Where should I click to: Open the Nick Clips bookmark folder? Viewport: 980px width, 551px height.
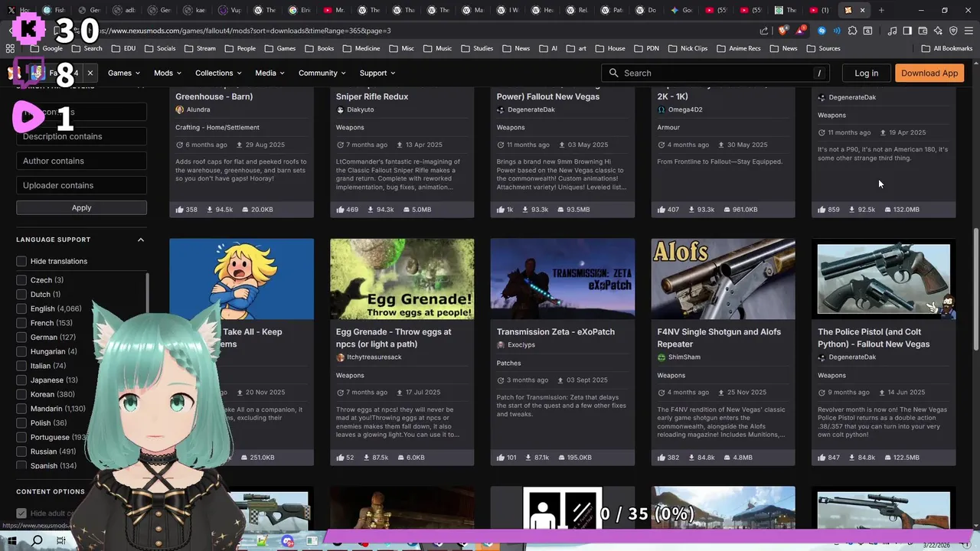[687, 48]
